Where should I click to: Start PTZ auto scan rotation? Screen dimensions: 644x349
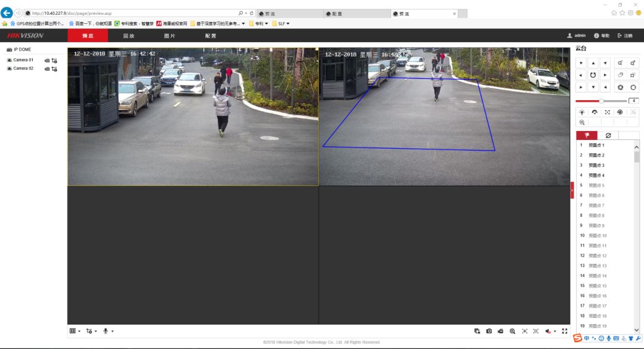click(x=593, y=75)
